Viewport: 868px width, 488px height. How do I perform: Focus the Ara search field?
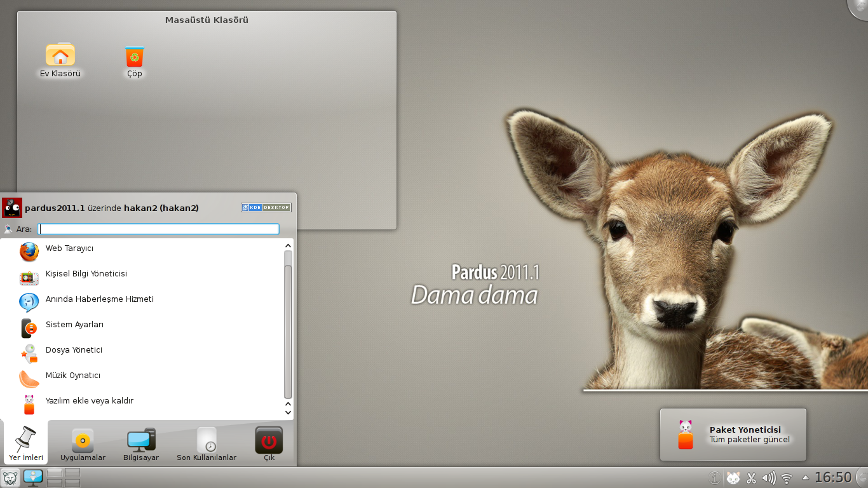158,229
